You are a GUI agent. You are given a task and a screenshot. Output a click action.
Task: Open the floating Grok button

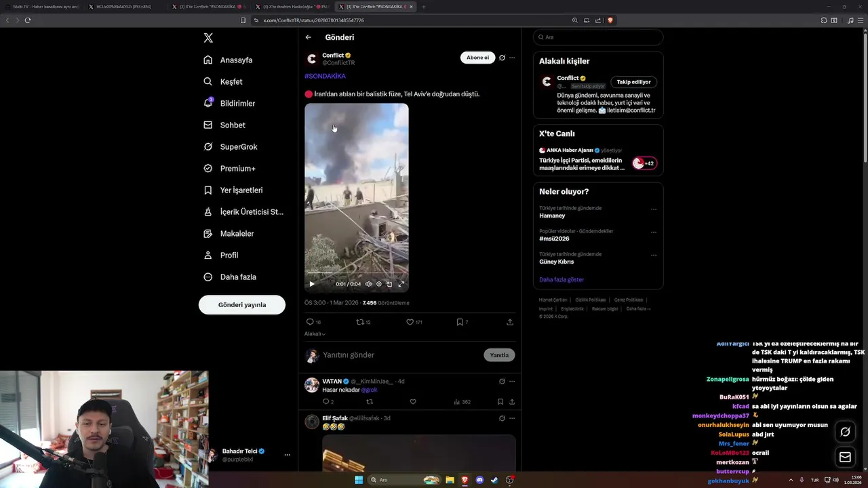[845, 432]
